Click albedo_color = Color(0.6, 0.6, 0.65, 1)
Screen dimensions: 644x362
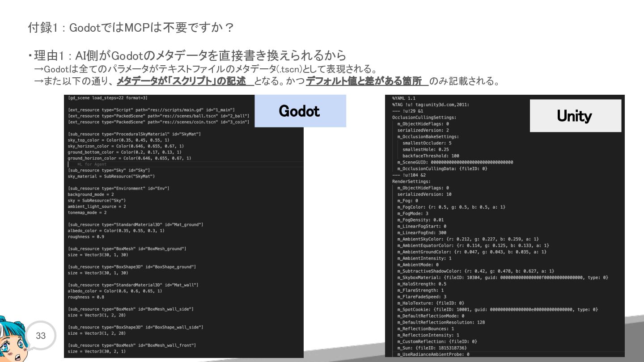tap(115, 291)
